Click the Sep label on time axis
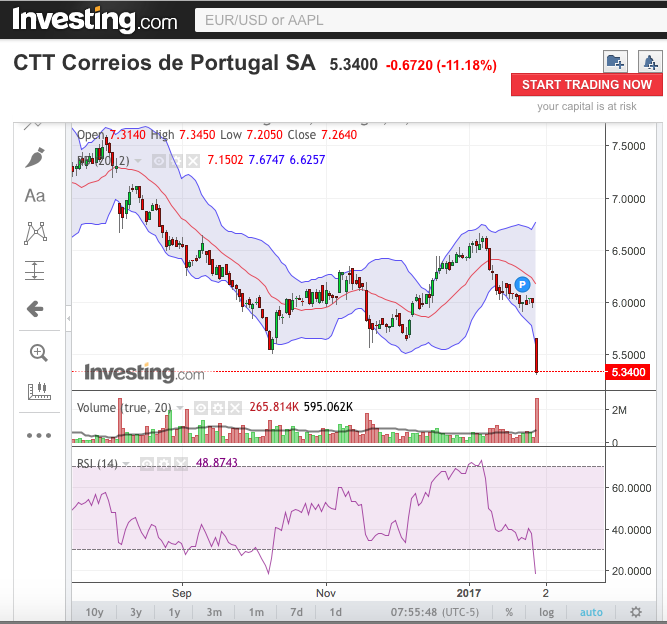This screenshot has width=667, height=624. (182, 593)
